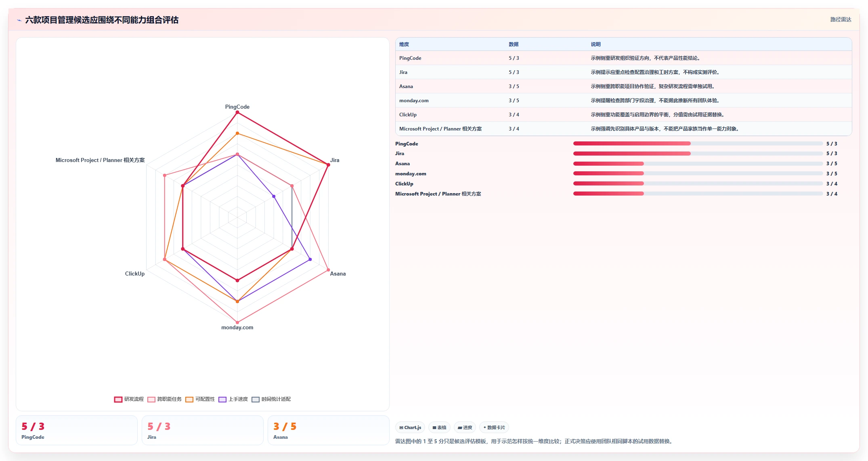Click the pink data point at the monday.com axis tip

coord(237,322)
